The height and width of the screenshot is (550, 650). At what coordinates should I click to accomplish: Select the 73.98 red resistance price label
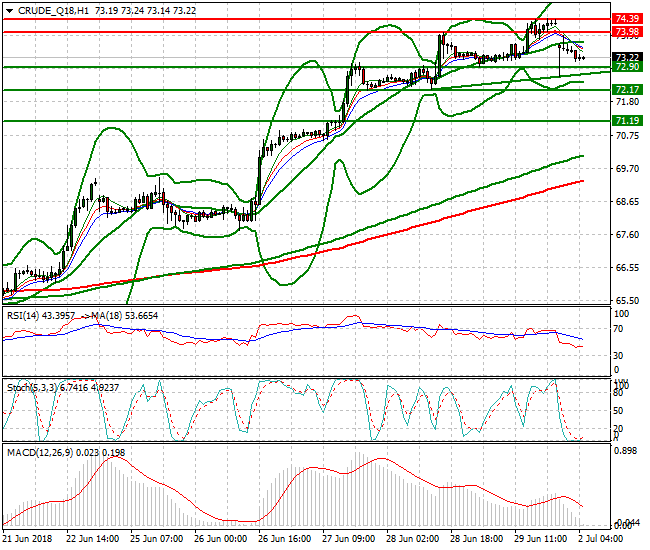pyautogui.click(x=627, y=32)
